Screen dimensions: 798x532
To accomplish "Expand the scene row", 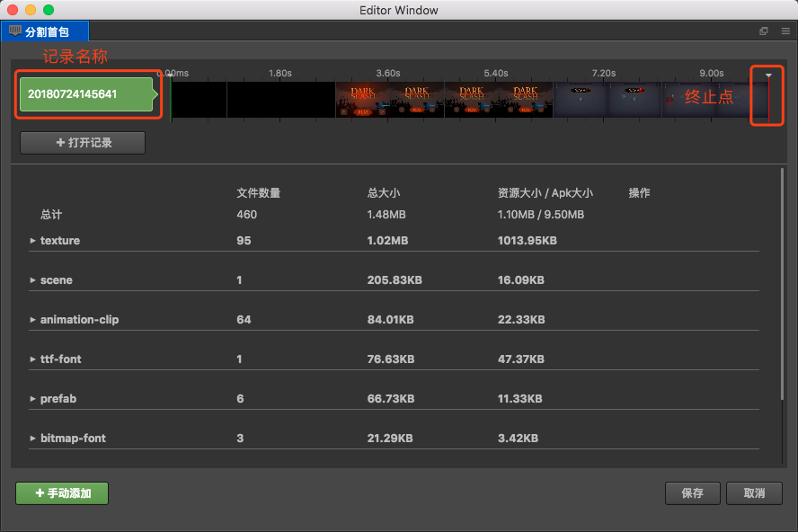I will [32, 280].
